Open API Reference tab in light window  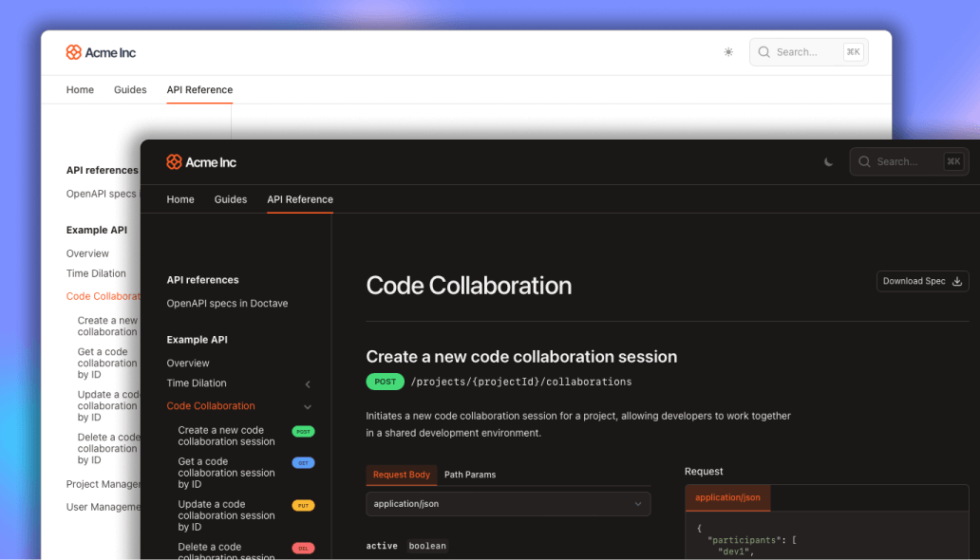[199, 90]
